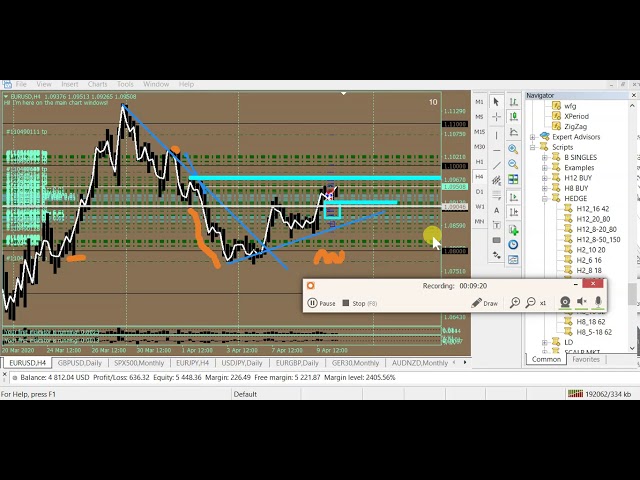Expand the B SINGLES folder

[545, 157]
